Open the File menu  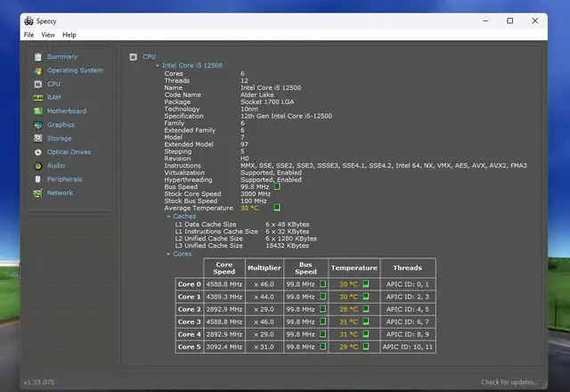pos(28,35)
